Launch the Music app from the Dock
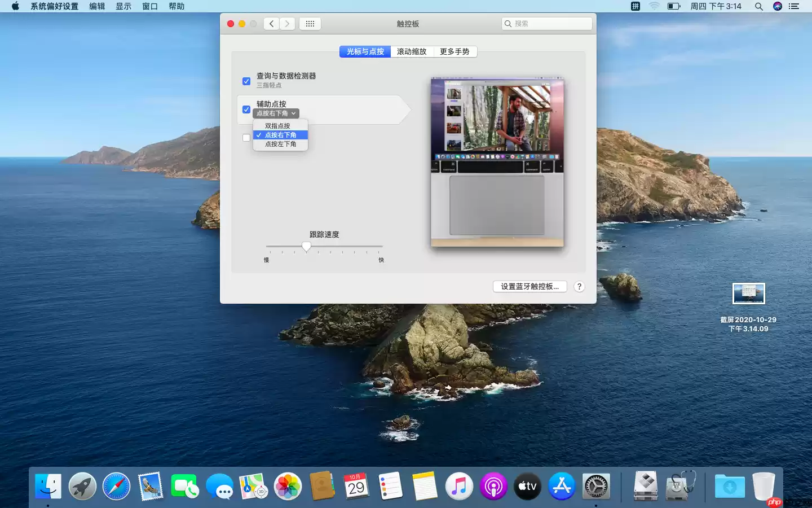This screenshot has height=508, width=812. click(x=459, y=486)
